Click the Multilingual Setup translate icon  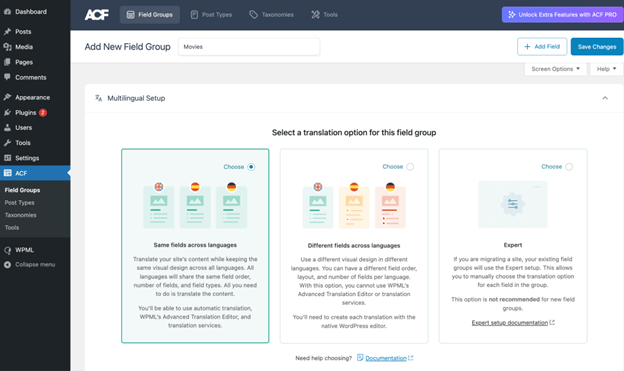98,98
